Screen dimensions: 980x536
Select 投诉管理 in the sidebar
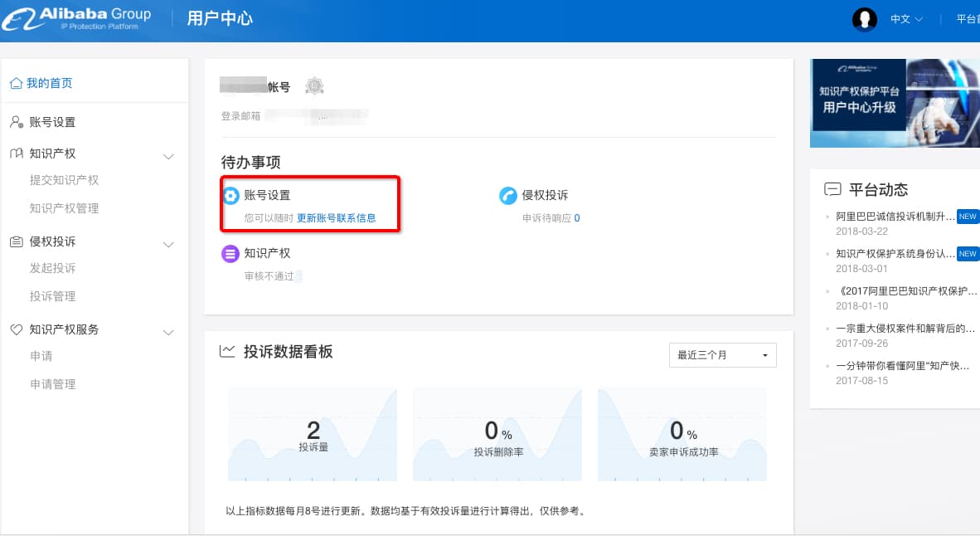52,296
